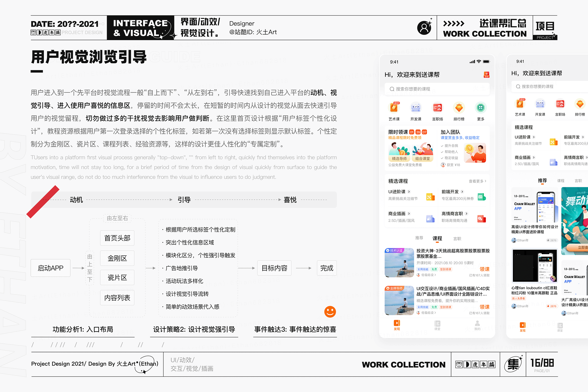Tap the 艺术课 icon in right phone

pos(520,103)
